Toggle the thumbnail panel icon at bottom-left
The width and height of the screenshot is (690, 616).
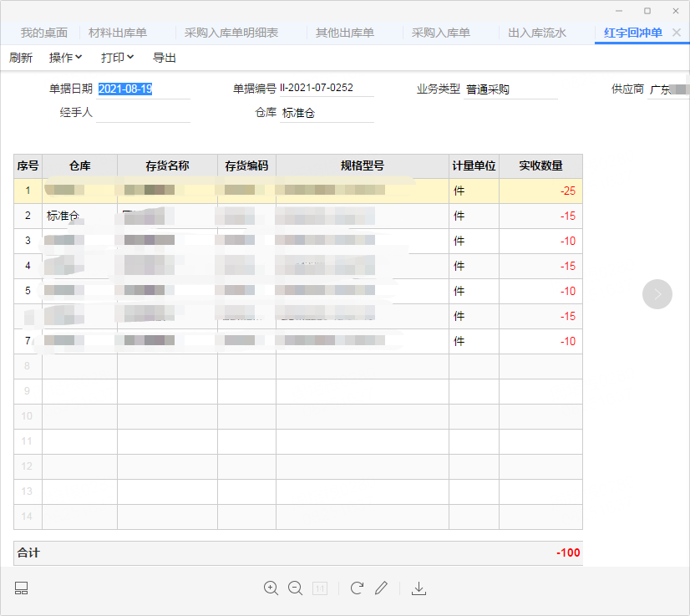[21, 588]
